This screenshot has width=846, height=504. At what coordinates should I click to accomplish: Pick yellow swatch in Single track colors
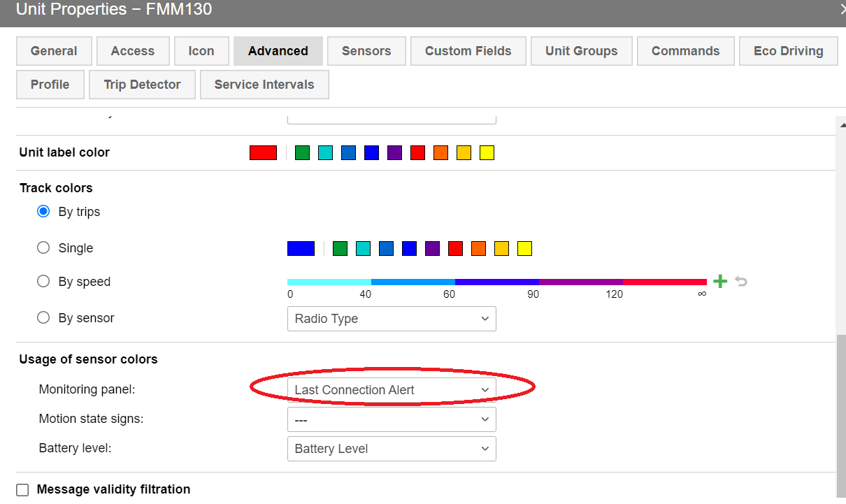pos(524,248)
